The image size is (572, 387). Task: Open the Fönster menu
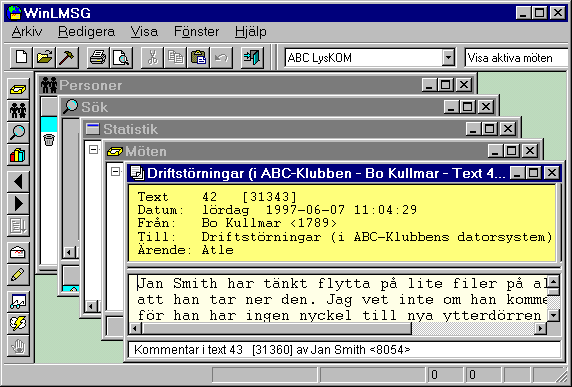click(x=197, y=32)
